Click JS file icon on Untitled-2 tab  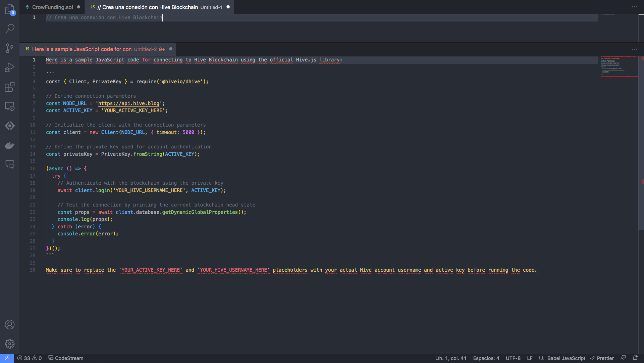[x=27, y=49]
